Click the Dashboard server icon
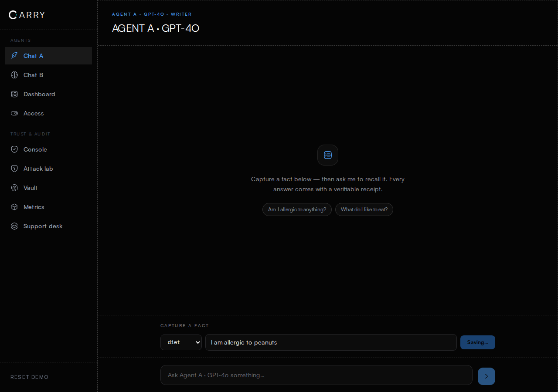558x392 pixels. coord(14,94)
